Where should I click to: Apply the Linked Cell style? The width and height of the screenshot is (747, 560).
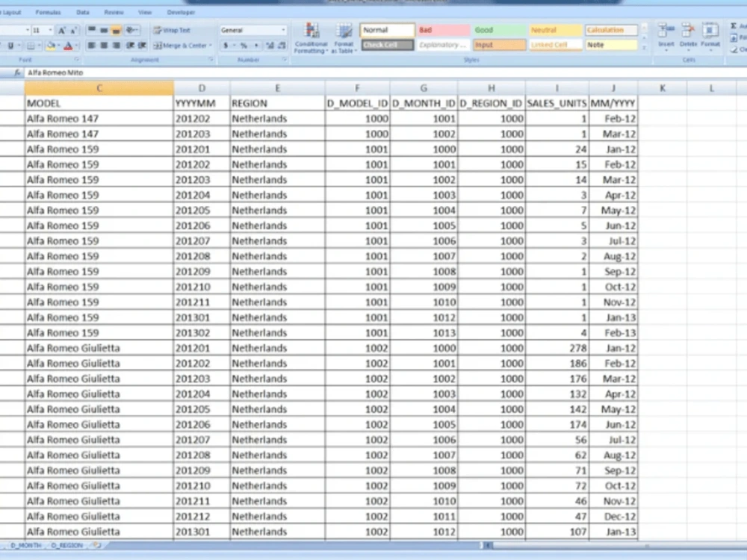(x=555, y=45)
